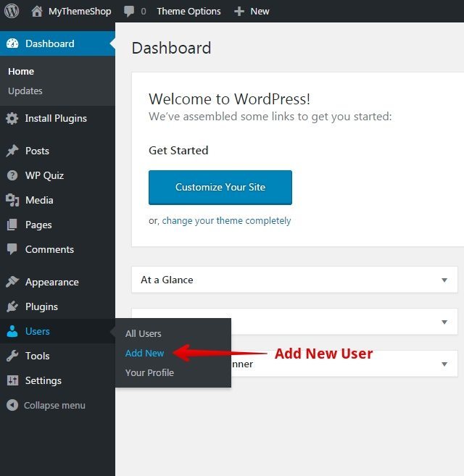
Task: Choose Add New in Users flyout
Action: coord(145,353)
